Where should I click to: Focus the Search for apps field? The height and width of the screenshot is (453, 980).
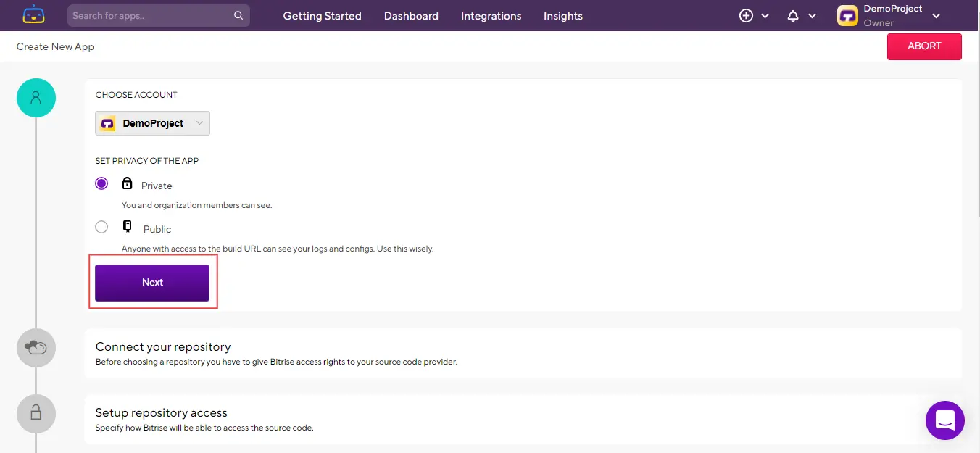(151, 15)
